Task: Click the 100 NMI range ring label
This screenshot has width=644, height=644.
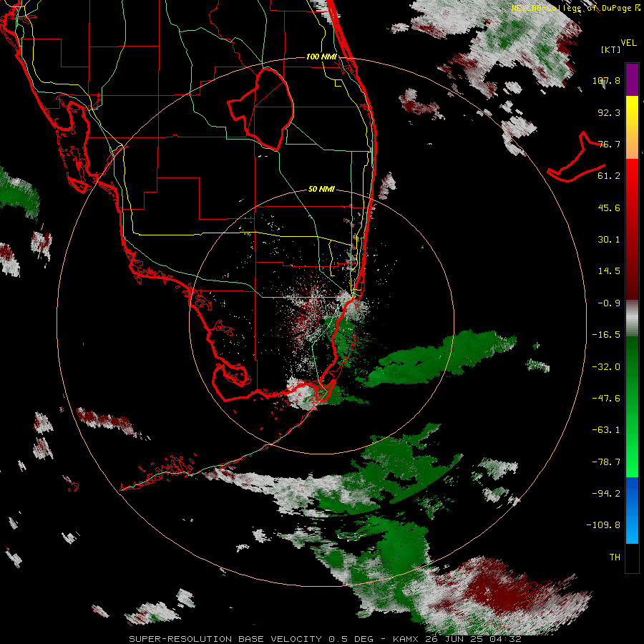Action: click(321, 57)
